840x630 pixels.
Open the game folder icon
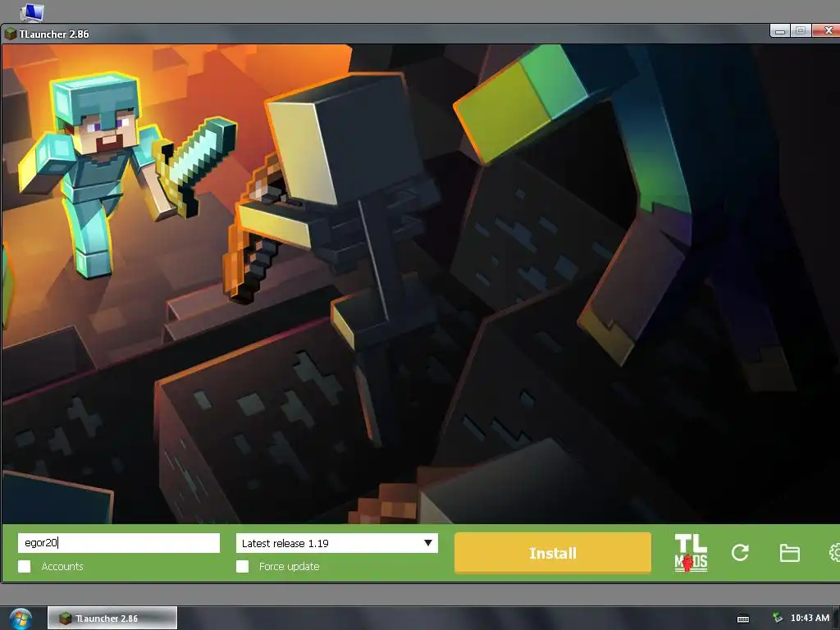(x=789, y=553)
